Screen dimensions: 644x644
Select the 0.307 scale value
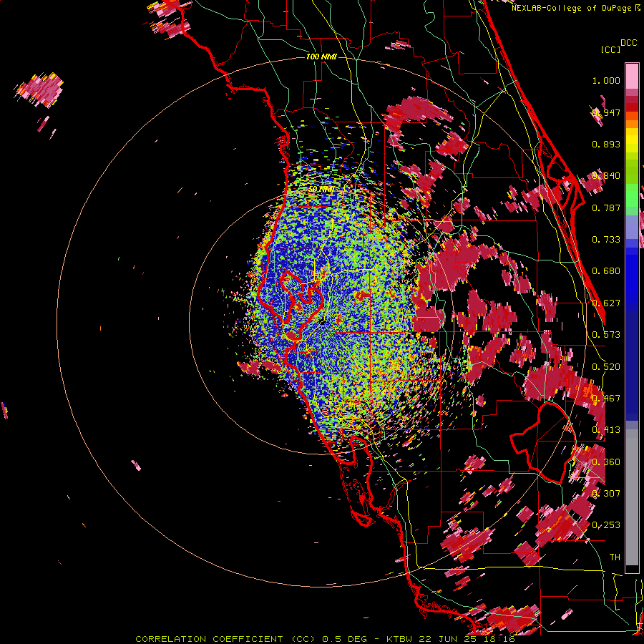606,493
